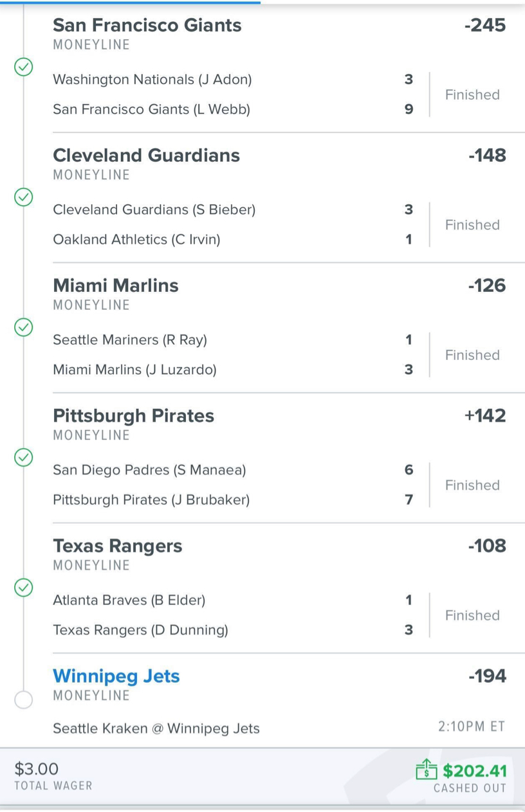
Task: Open the Winnipeg Jets moneyline link
Action: tap(116, 676)
